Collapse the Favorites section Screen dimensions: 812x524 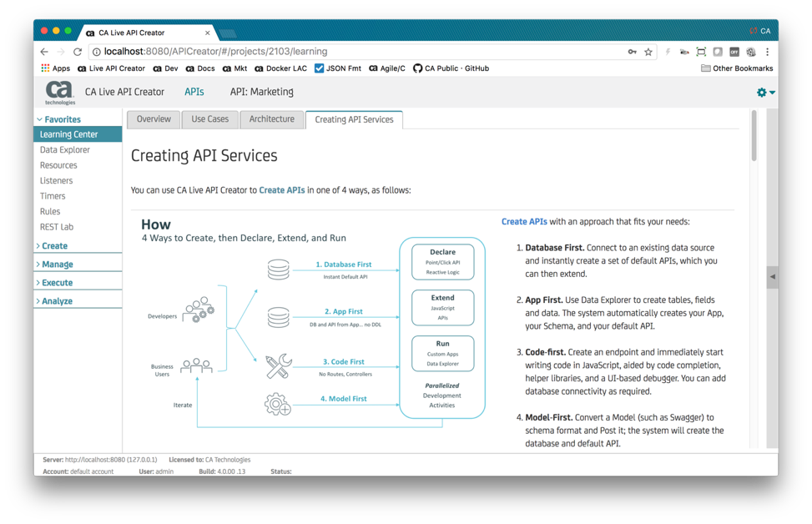pyautogui.click(x=58, y=119)
